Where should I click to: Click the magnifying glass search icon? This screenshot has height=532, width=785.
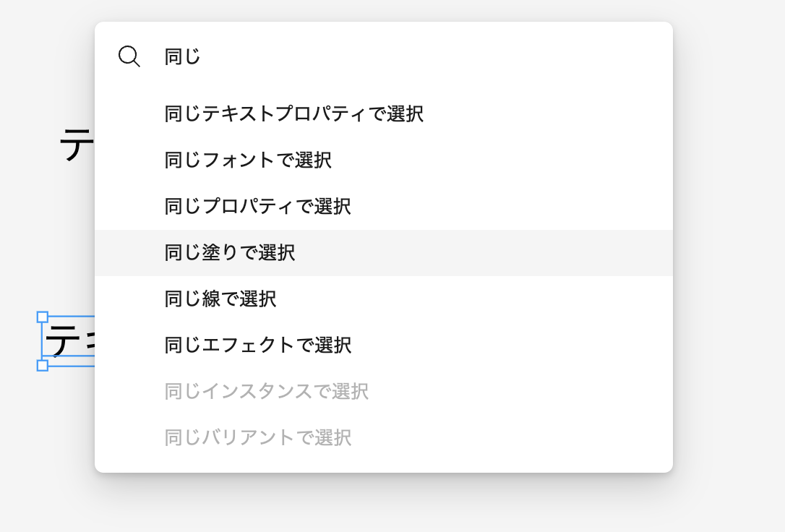pyautogui.click(x=129, y=56)
